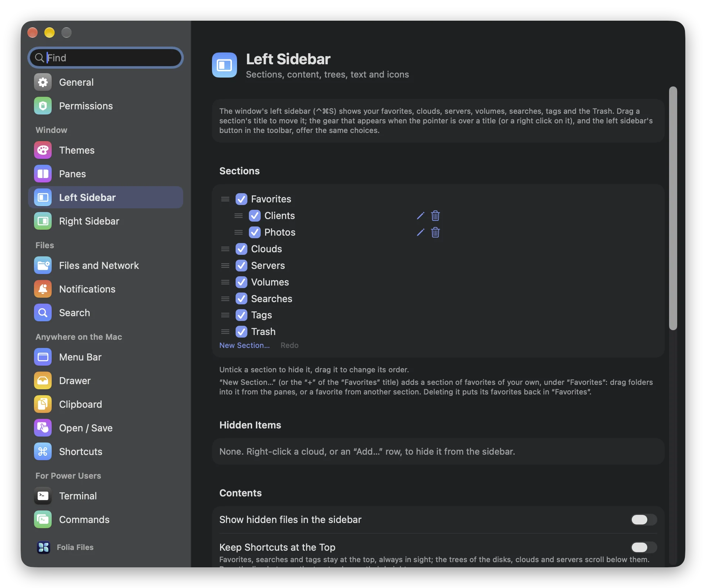Delete the Photos section with trash icon
This screenshot has height=588, width=706.
point(435,232)
